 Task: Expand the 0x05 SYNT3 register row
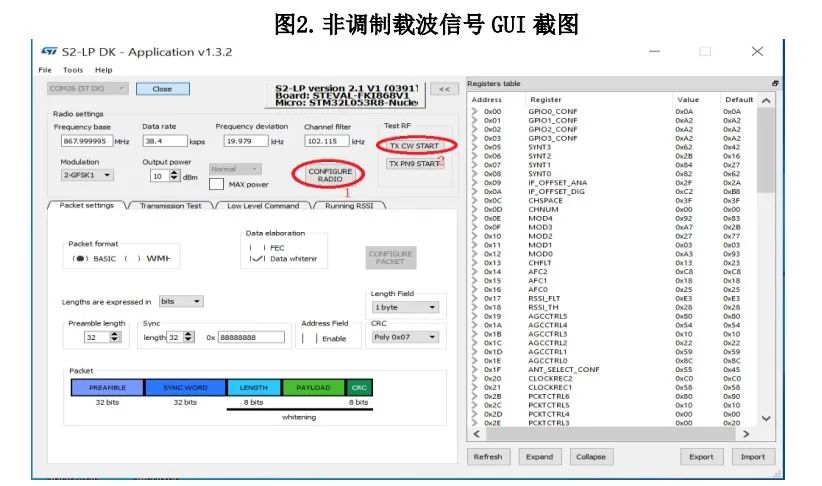[x=474, y=147]
